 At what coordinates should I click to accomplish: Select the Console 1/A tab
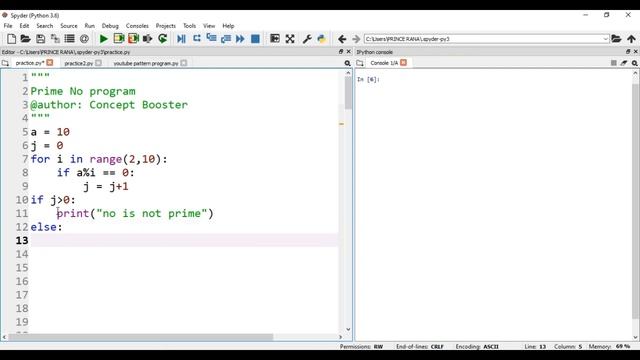(x=384, y=63)
